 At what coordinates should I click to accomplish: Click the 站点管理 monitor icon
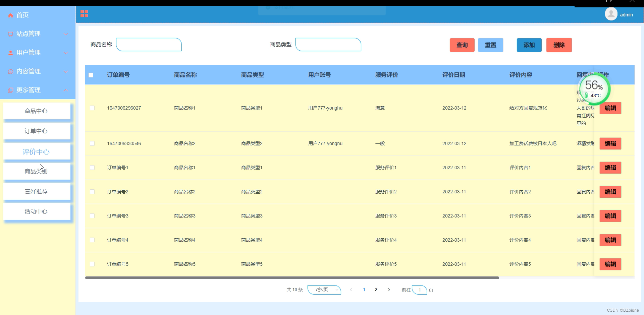11,34
